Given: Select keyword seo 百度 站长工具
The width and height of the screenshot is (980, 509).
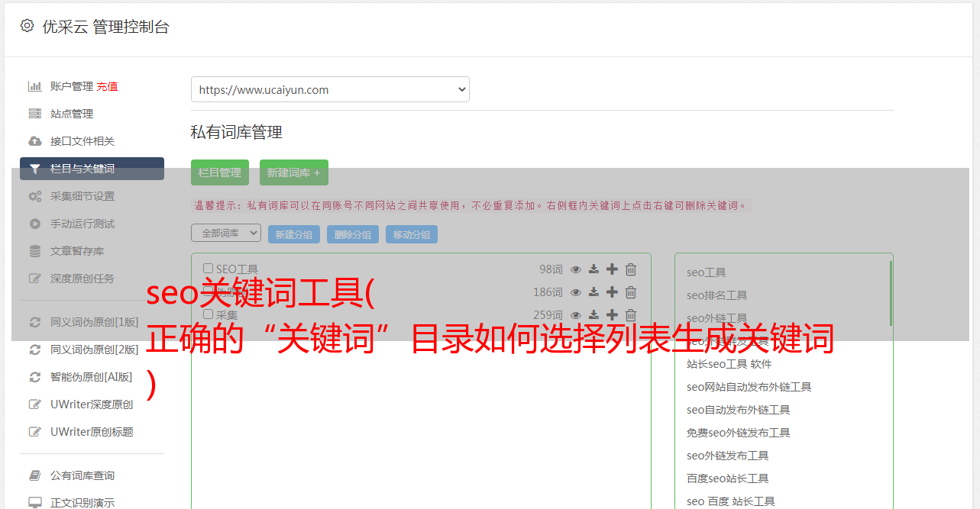Looking at the screenshot, I should click(730, 501).
